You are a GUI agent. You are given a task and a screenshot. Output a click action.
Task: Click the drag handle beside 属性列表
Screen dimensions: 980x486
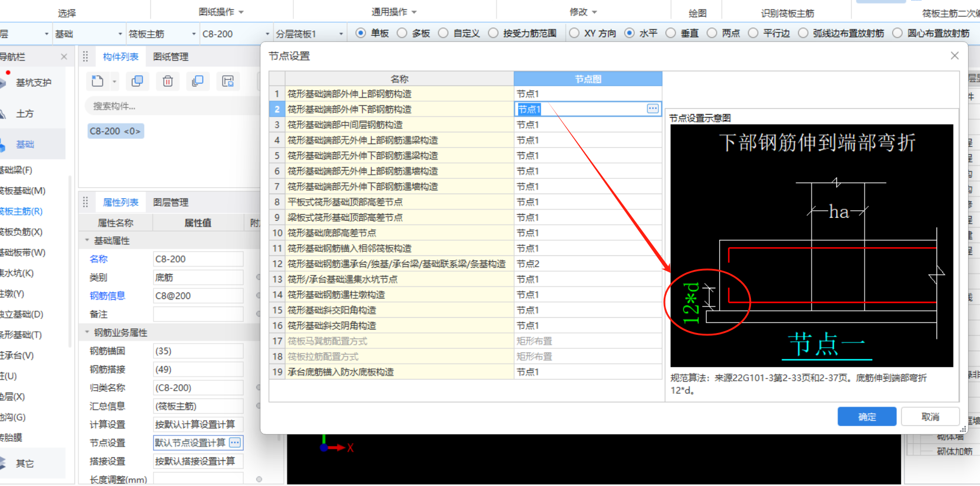(x=85, y=202)
